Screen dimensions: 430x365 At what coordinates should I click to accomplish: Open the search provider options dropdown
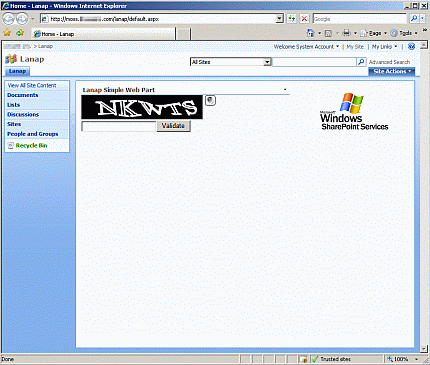click(423, 19)
